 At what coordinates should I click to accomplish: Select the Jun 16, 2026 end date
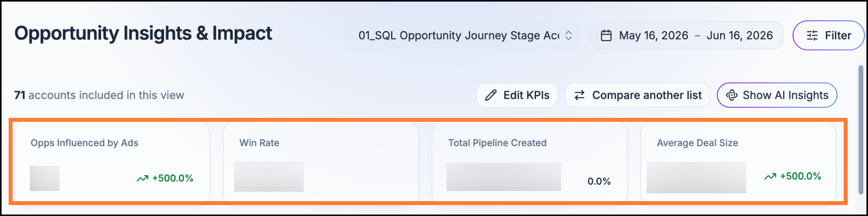[x=740, y=36]
